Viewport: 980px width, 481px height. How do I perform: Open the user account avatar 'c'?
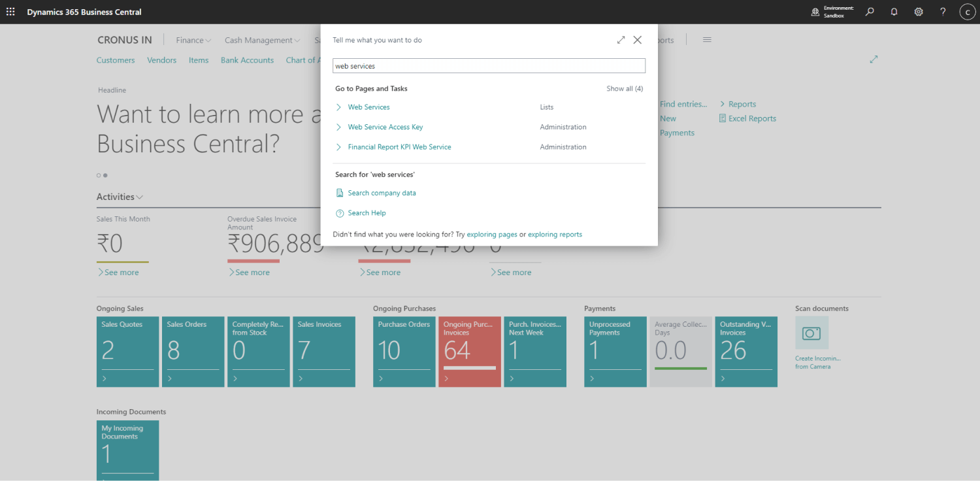[968, 12]
